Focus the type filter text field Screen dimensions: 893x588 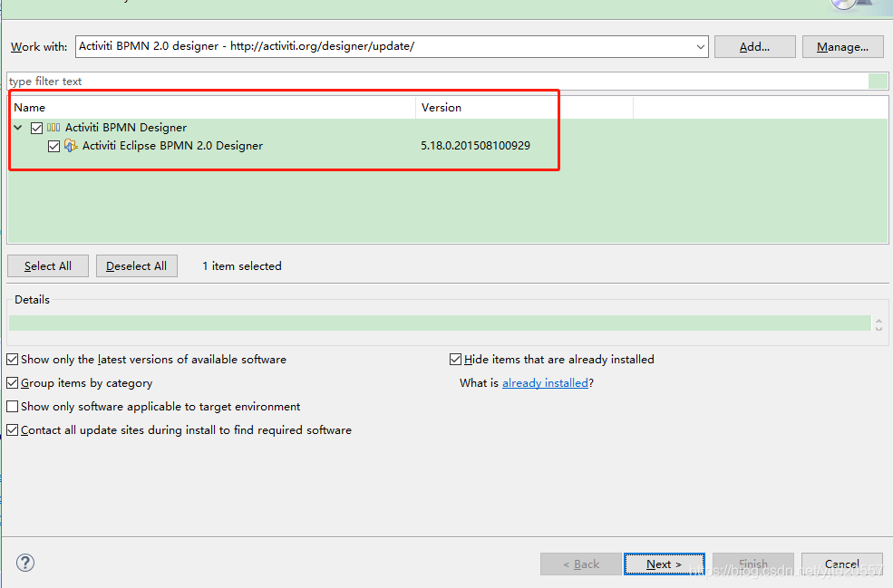point(437,82)
